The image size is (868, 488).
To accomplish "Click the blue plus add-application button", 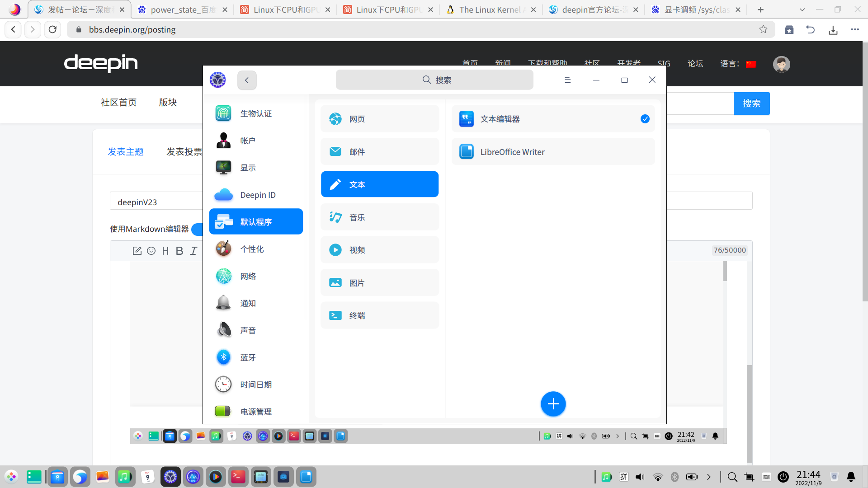I will point(553,404).
